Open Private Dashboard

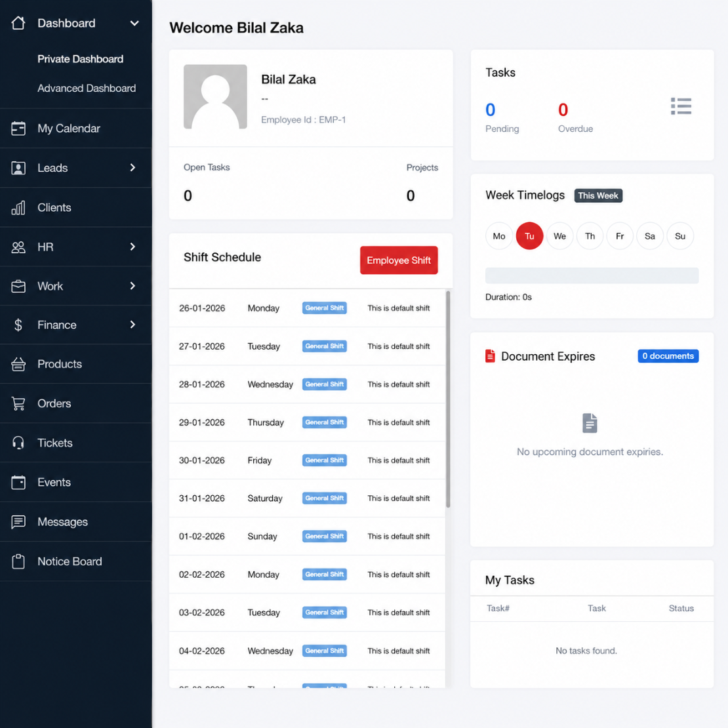click(80, 59)
